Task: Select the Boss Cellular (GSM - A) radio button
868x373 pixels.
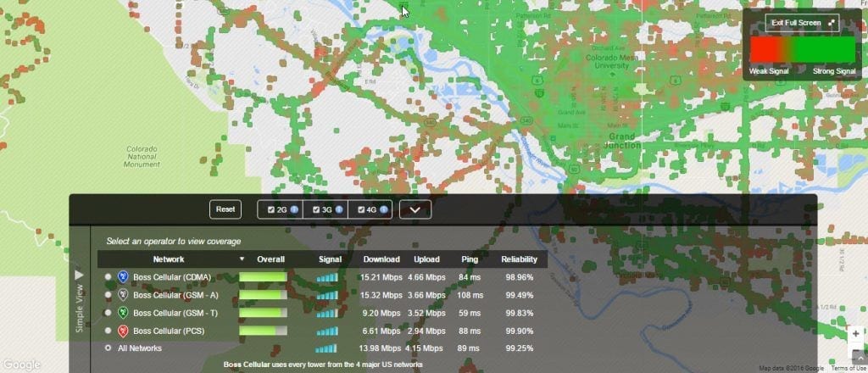Action: pos(108,295)
